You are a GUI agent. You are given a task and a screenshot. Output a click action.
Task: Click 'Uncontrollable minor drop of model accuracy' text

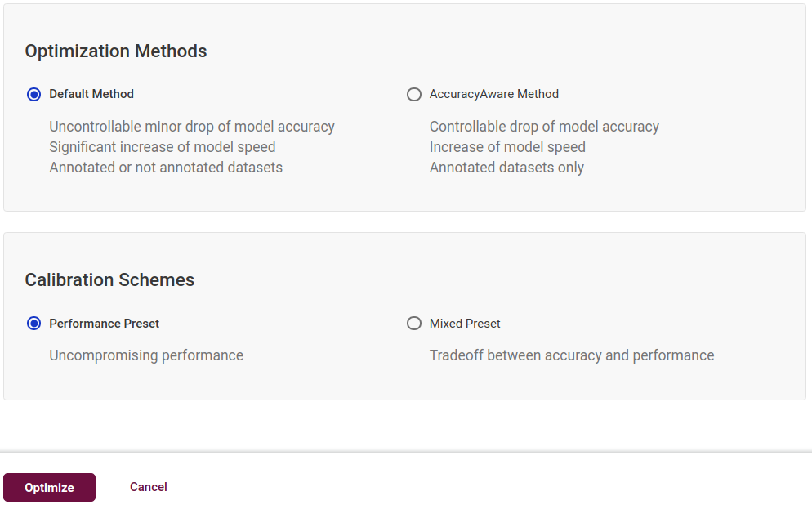(192, 127)
